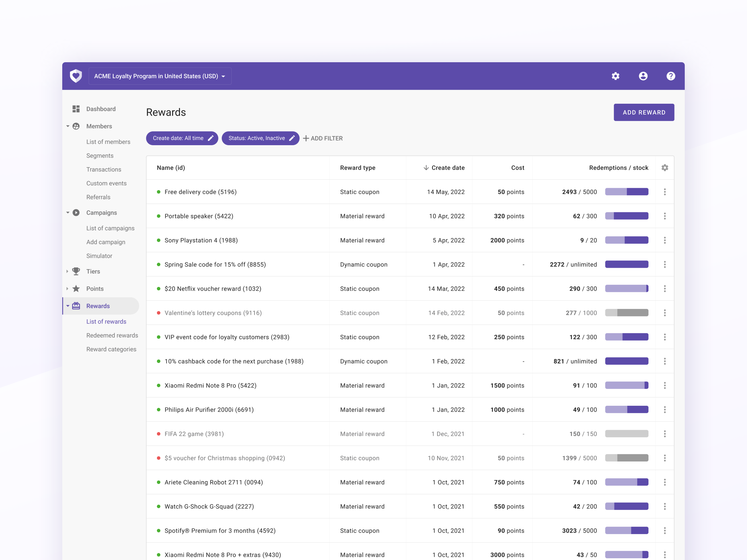The height and width of the screenshot is (560, 747).
Task: Click Free delivery code stock bar
Action: [x=626, y=192]
